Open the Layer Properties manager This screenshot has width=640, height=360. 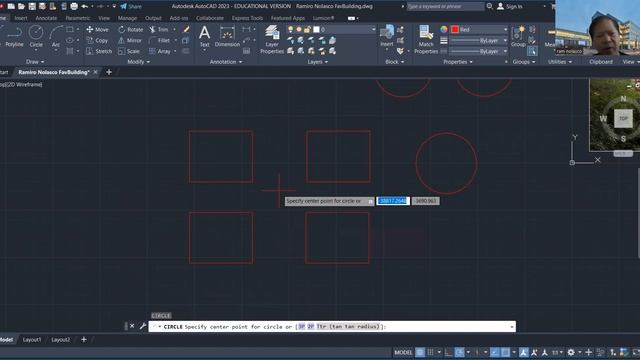click(x=272, y=39)
